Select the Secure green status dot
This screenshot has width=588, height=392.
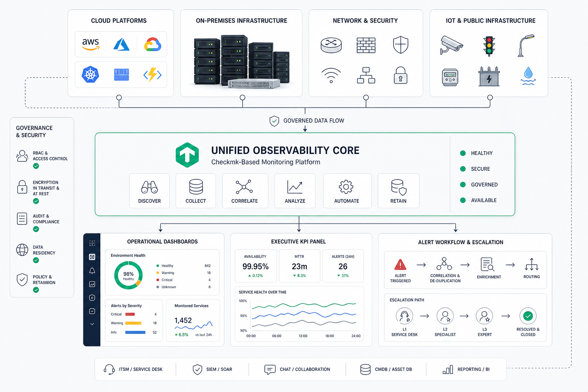[x=463, y=169]
